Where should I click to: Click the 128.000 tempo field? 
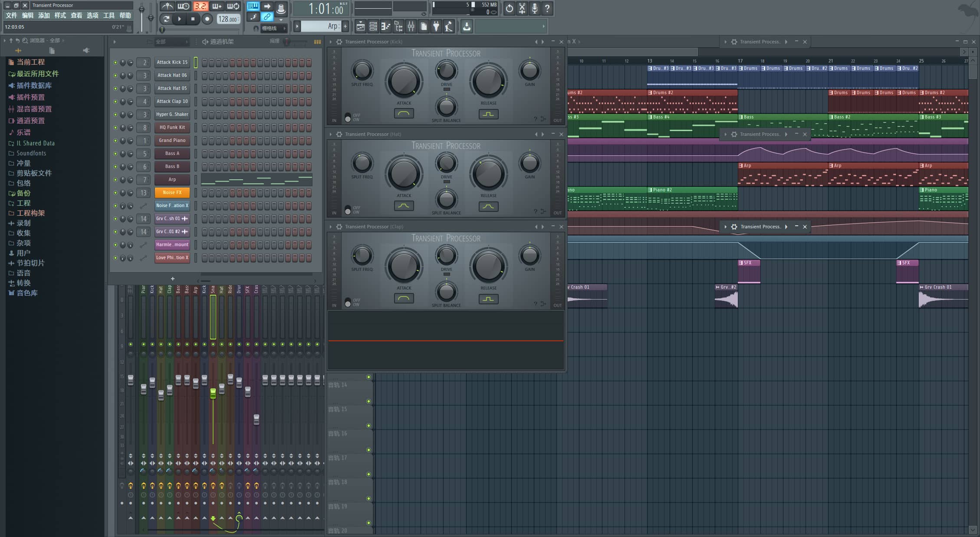228,19
